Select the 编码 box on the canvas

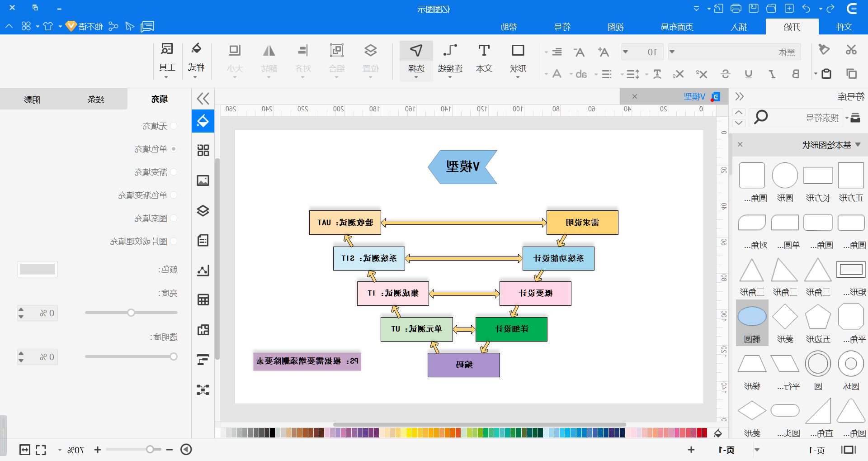[464, 365]
